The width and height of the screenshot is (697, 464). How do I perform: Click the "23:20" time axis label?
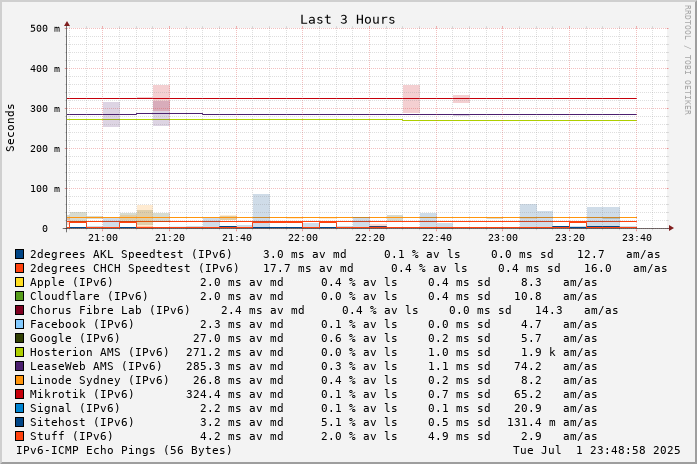click(570, 238)
